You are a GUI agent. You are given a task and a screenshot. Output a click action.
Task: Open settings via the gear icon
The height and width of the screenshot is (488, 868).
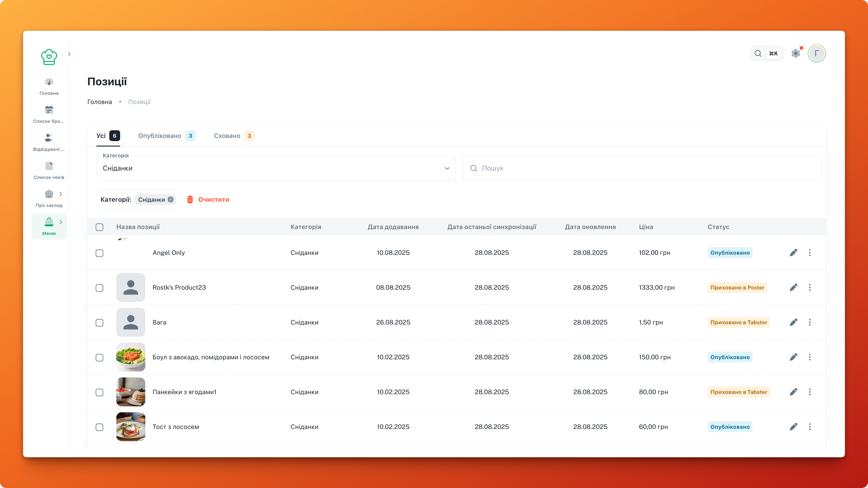pos(796,53)
